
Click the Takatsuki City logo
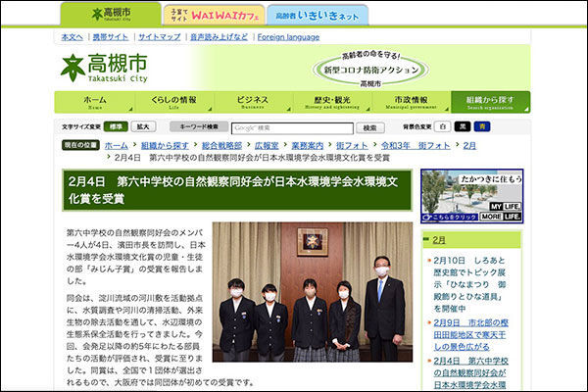point(104,68)
